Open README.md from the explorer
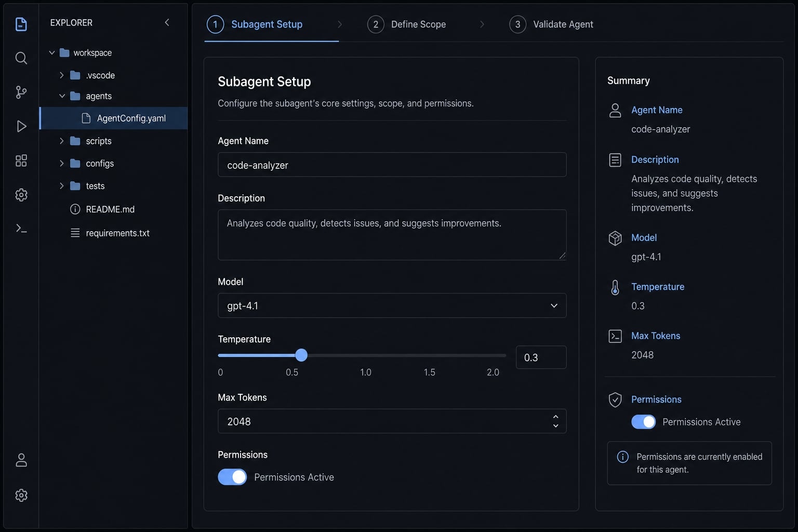Image resolution: width=798 pixels, height=532 pixels. (x=110, y=209)
